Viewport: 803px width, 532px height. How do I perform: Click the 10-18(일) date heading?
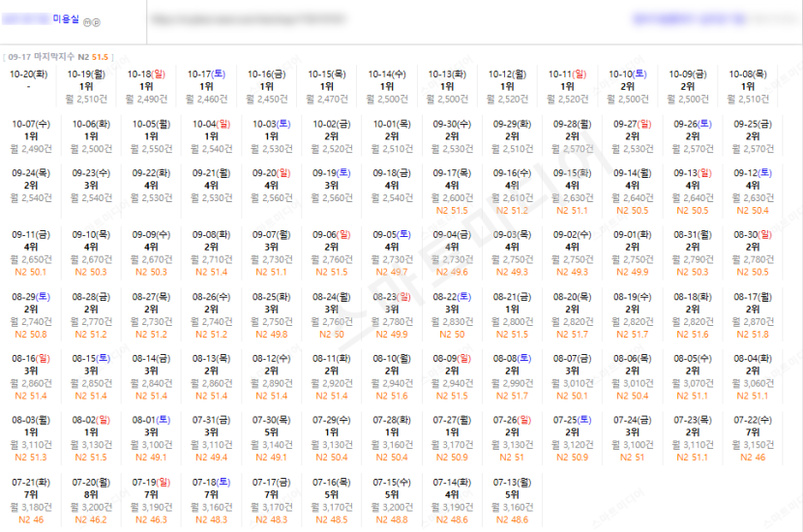[146, 74]
